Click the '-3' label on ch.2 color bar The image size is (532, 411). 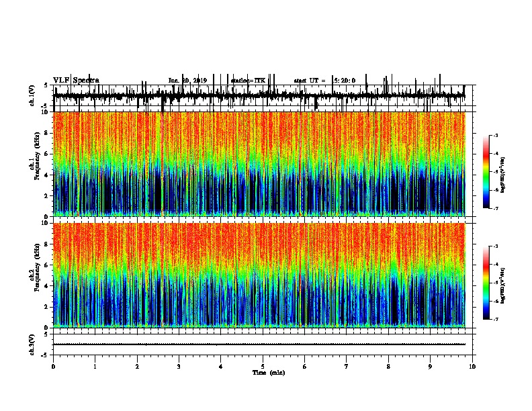(495, 246)
